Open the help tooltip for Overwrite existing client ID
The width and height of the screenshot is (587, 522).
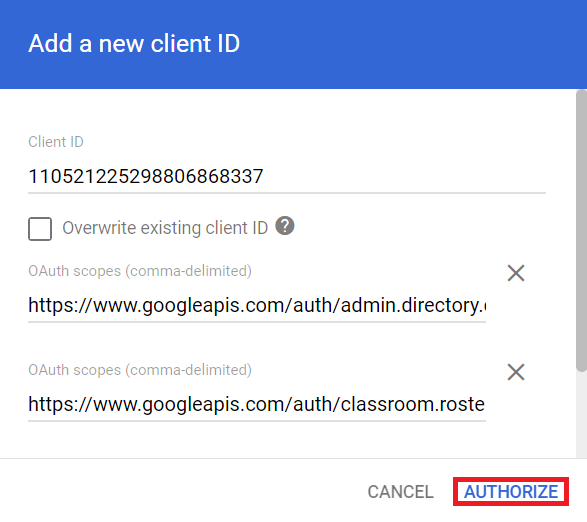click(285, 226)
